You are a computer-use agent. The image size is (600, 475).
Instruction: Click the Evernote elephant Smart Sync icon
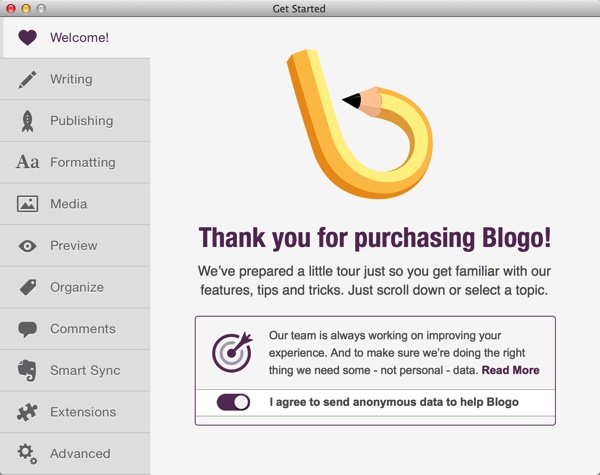click(27, 371)
